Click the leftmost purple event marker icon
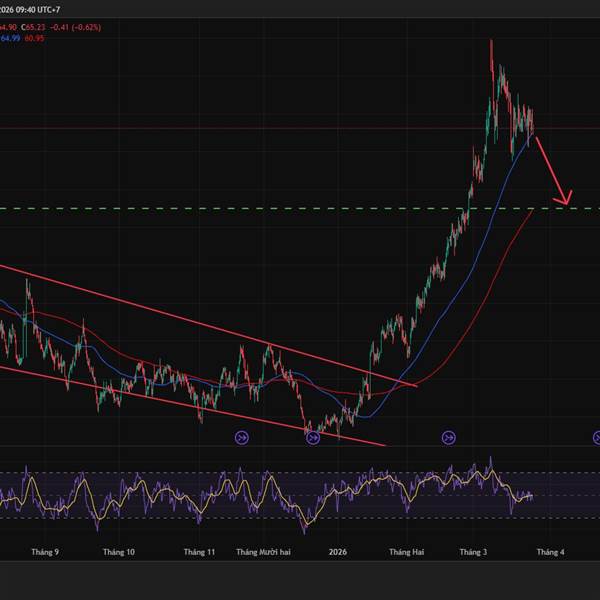The width and height of the screenshot is (600, 600). click(242, 437)
